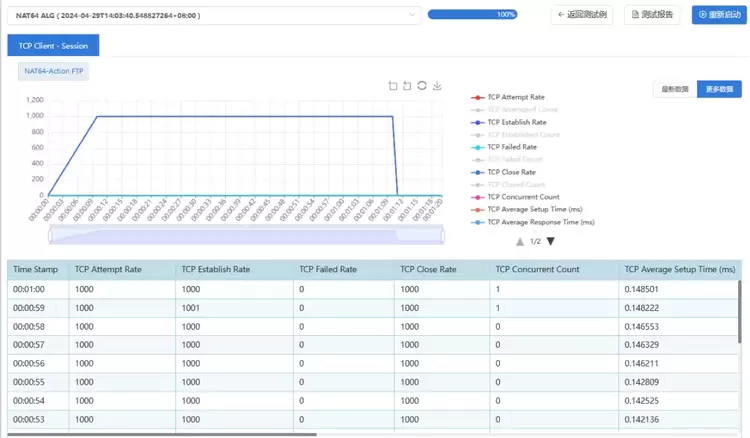Click the zoom reset icon
Screen dimensions: 750x438
[407, 86]
